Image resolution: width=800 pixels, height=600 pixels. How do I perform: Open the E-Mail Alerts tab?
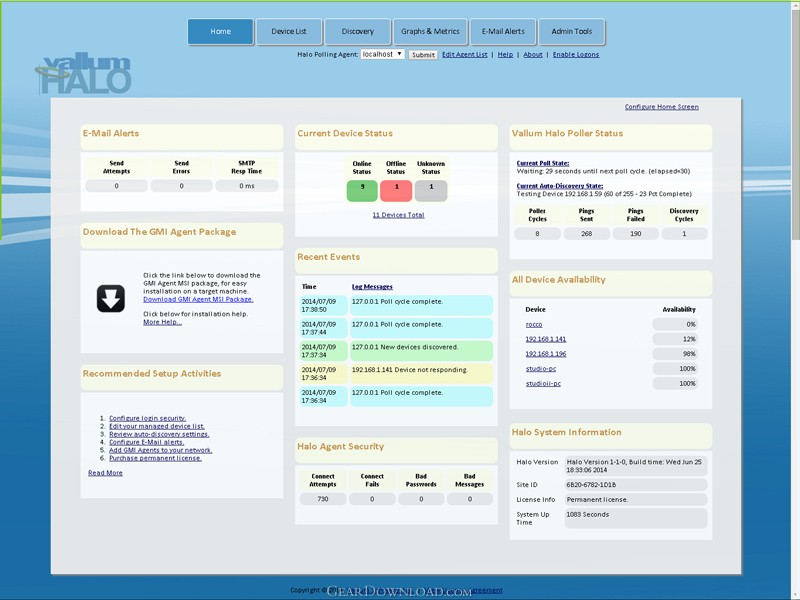coord(503,32)
